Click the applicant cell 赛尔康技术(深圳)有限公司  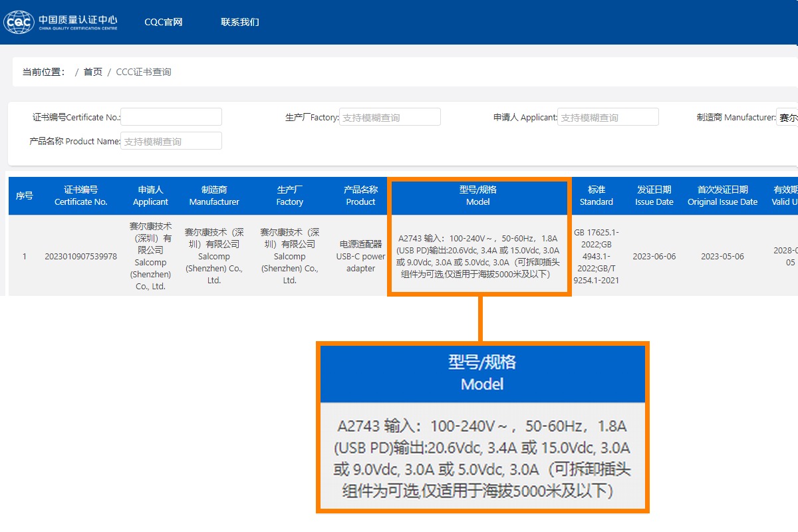pyautogui.click(x=150, y=256)
